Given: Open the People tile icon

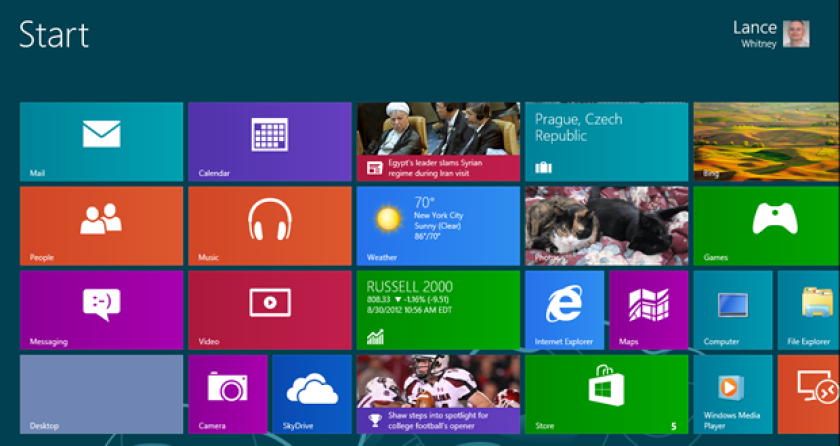Looking at the screenshot, I should pyautogui.click(x=101, y=218).
